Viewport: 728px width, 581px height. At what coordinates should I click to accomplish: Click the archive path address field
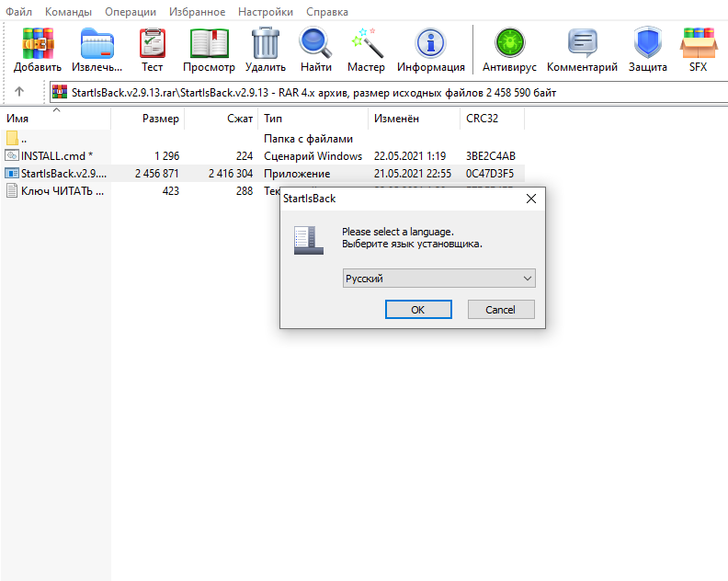click(389, 92)
